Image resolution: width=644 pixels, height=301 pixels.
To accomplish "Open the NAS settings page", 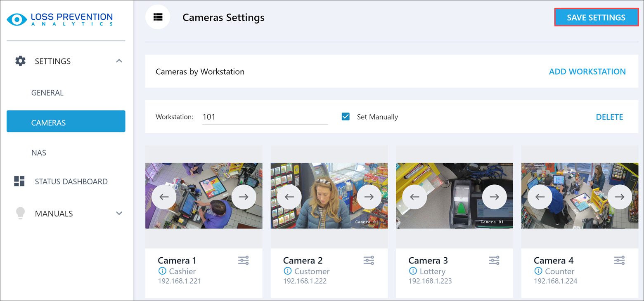I will (38, 152).
